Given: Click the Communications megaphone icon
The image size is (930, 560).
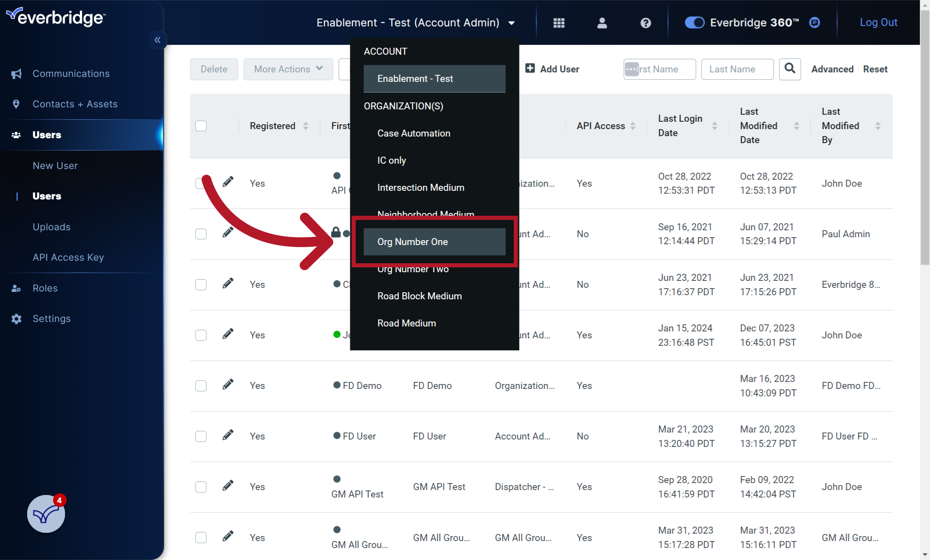Looking at the screenshot, I should pos(16,74).
